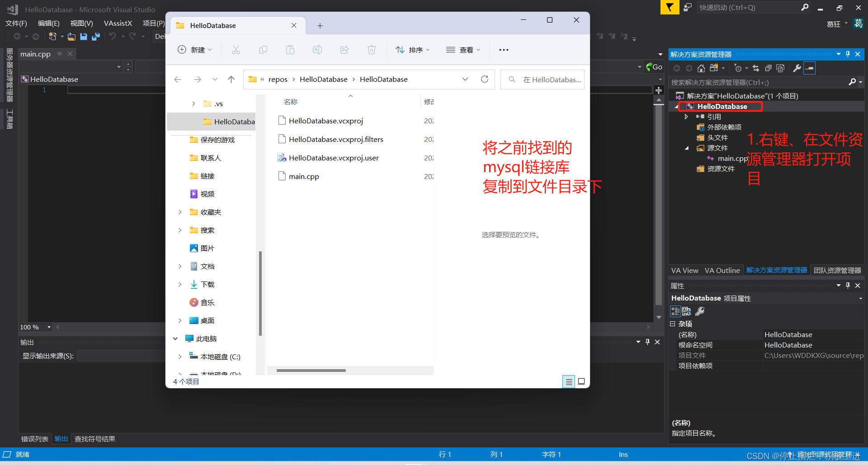
Task: Click the Refresh icon beside the address bar
Action: pos(485,79)
